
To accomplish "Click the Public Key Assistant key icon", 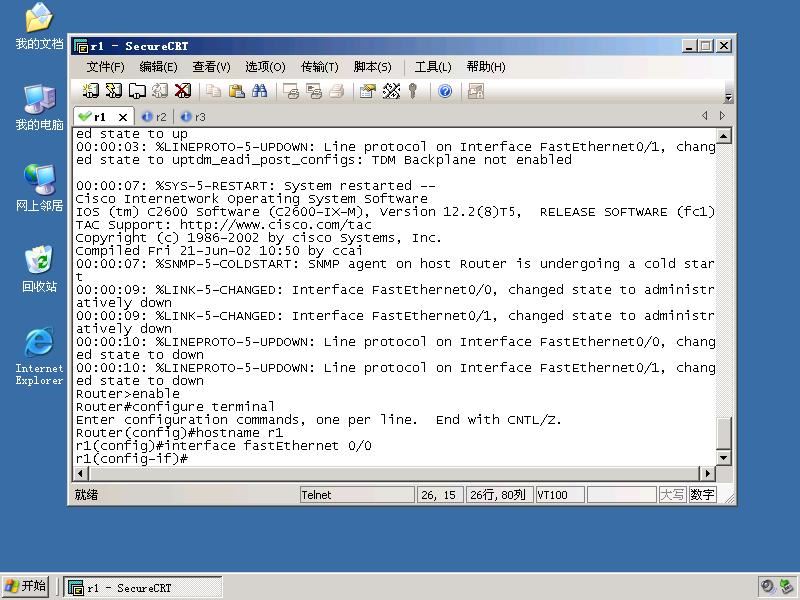I will [x=413, y=91].
